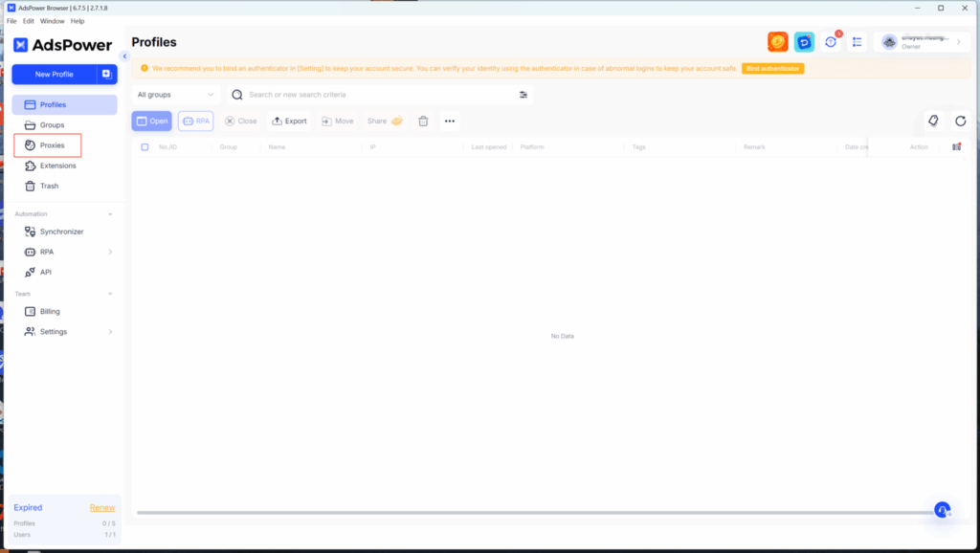This screenshot has width=980, height=553.
Task: Click the Group column header
Action: coord(229,147)
